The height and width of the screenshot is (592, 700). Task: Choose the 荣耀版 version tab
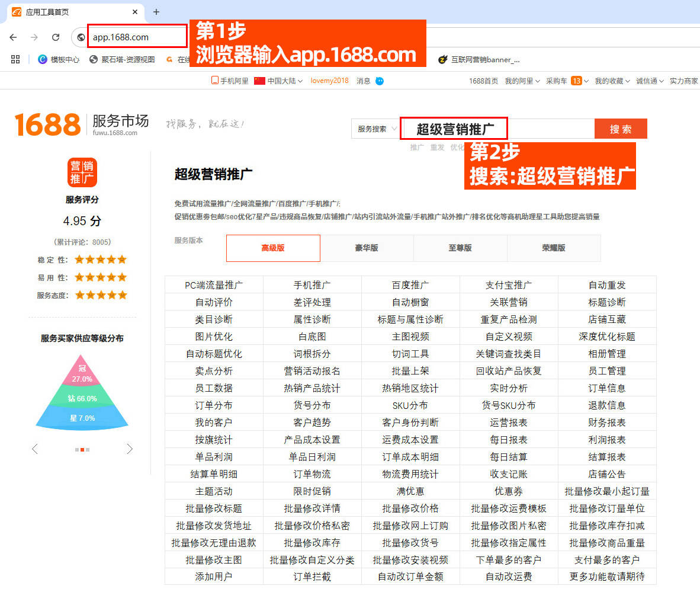point(554,248)
